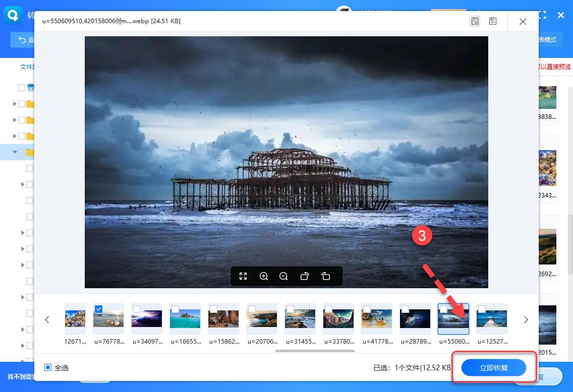Click the 立即恢复 recover now button
573x392 pixels.
(494, 368)
